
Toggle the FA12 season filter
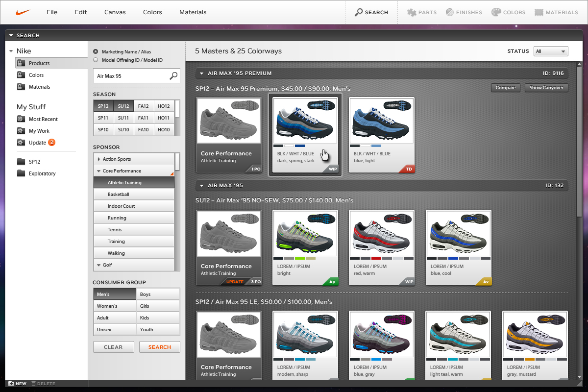144,106
